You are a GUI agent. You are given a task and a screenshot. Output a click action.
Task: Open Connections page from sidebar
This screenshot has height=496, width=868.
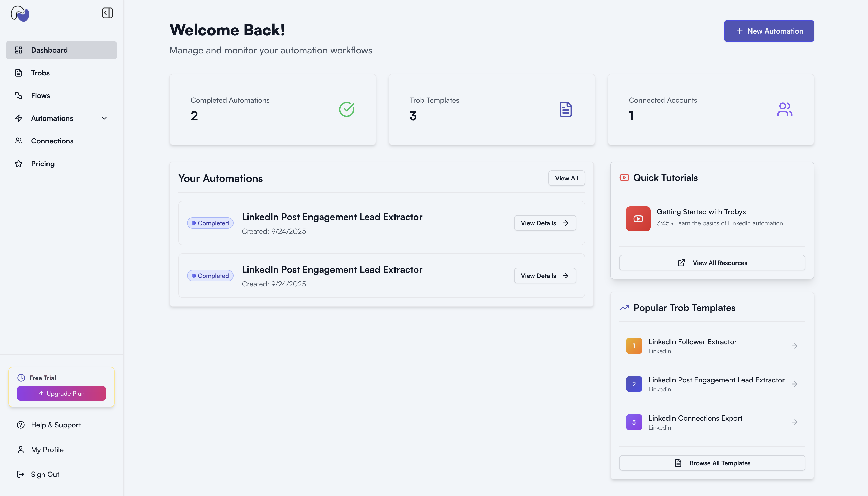tap(52, 141)
